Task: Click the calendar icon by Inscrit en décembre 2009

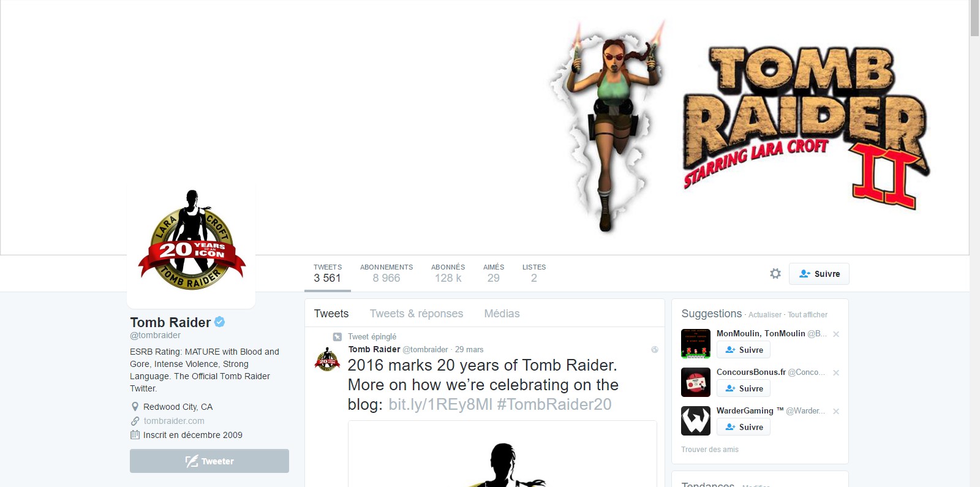Action: click(135, 435)
